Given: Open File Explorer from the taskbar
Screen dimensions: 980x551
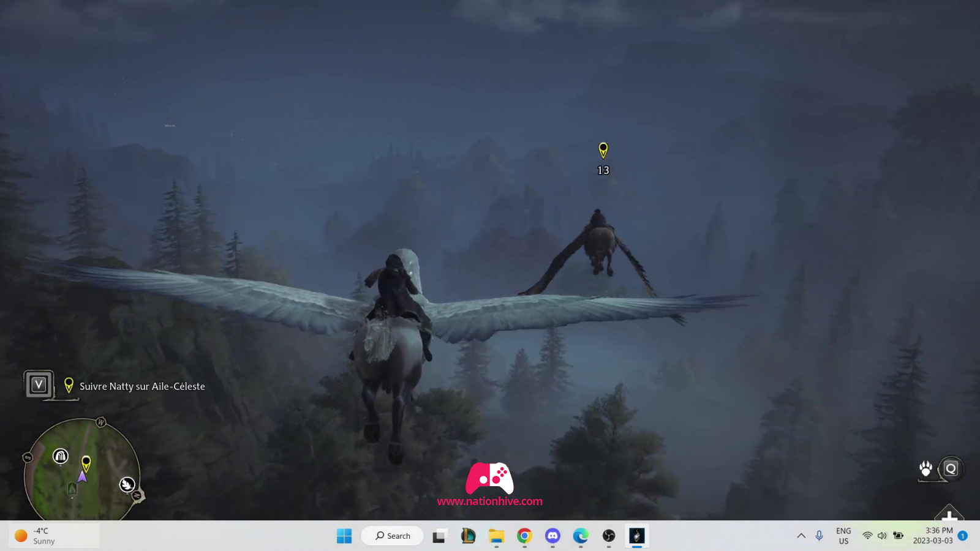Looking at the screenshot, I should [496, 536].
